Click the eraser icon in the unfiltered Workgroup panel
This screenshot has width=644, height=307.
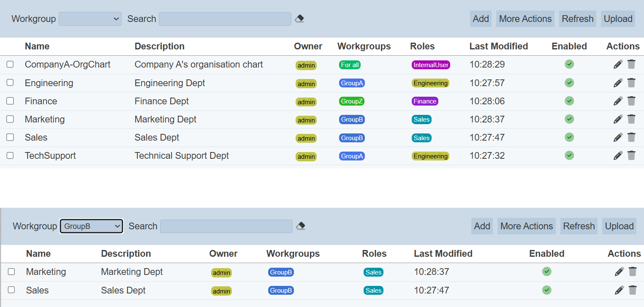pyautogui.click(x=299, y=19)
